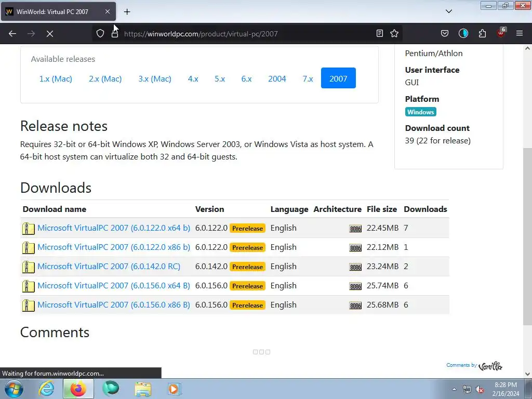
Task: Open the network tray icon
Action: coord(467,390)
